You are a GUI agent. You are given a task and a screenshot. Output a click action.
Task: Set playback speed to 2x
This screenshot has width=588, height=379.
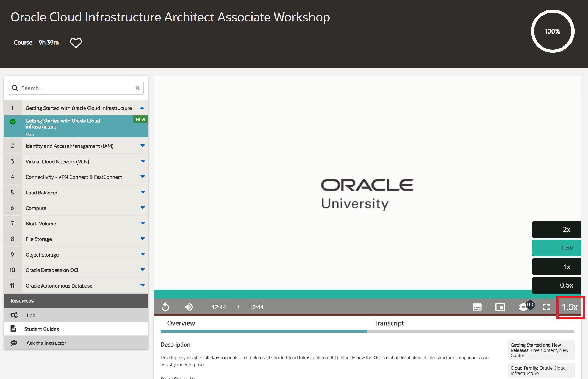point(556,229)
